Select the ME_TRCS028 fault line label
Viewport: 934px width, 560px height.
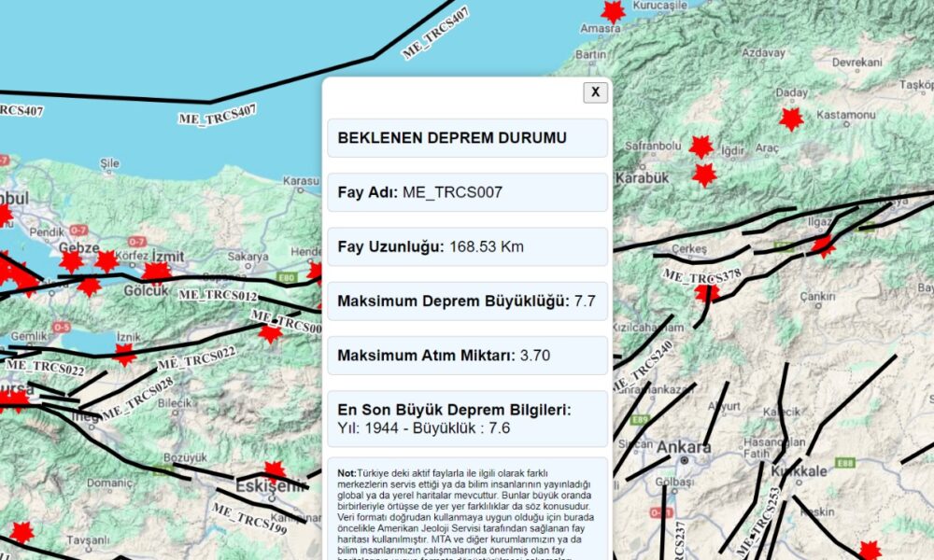click(x=137, y=399)
